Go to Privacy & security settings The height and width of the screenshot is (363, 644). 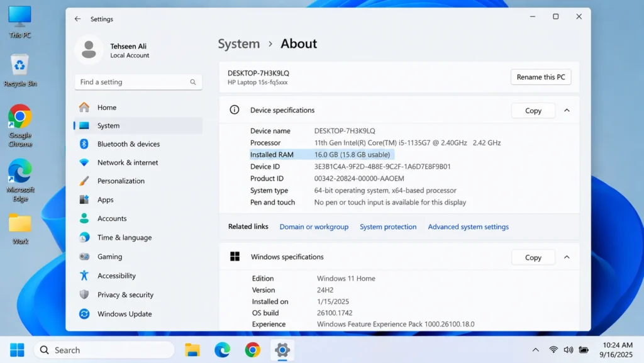138,294
